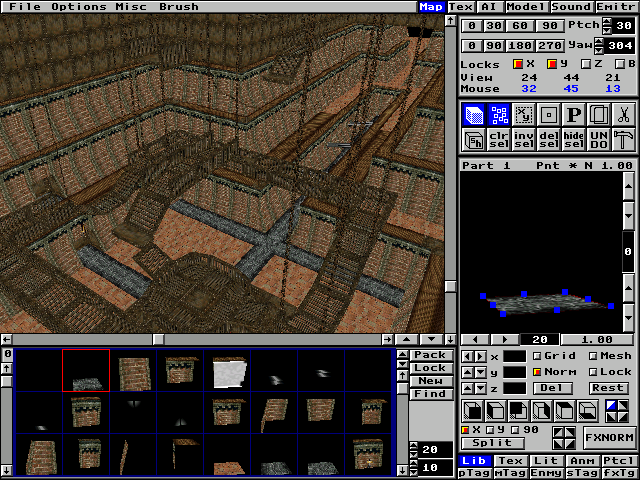Viewport: 640px width, 480px height.
Task: Use the scissors cut tool
Action: click(x=623, y=115)
